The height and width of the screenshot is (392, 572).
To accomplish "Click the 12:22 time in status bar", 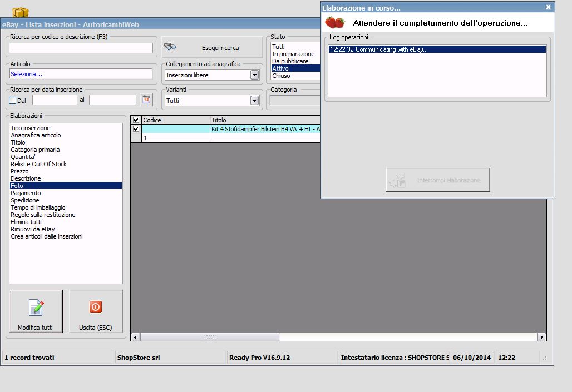I will pos(507,358).
